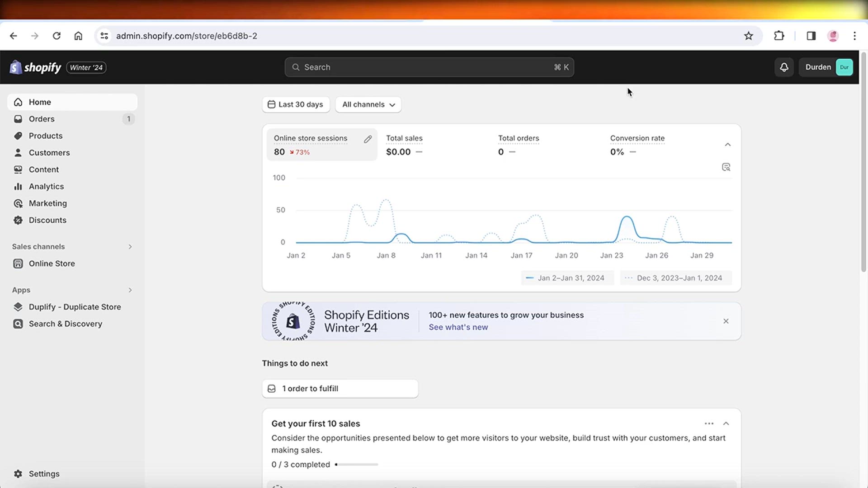Go to Marketing in the sidebar

pyautogui.click(x=72, y=203)
